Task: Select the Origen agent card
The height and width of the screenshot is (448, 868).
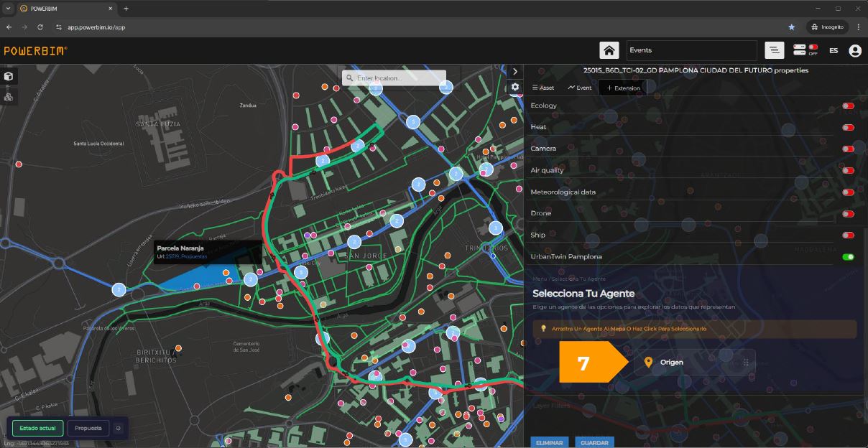Action: point(695,363)
